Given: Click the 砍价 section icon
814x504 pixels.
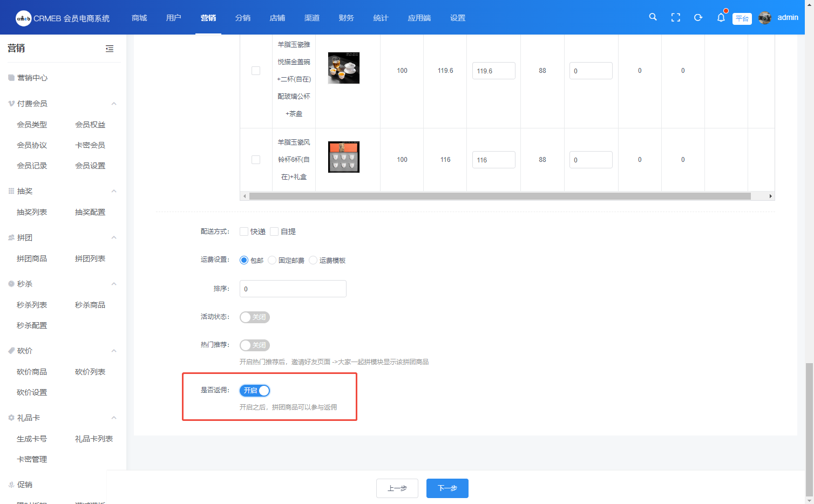Looking at the screenshot, I should [x=11, y=351].
